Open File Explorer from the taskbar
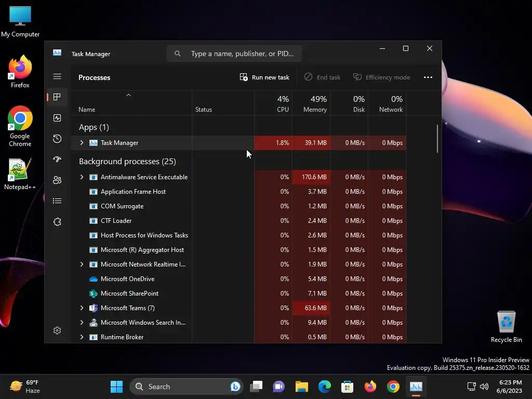This screenshot has height=399, width=532. click(302, 387)
